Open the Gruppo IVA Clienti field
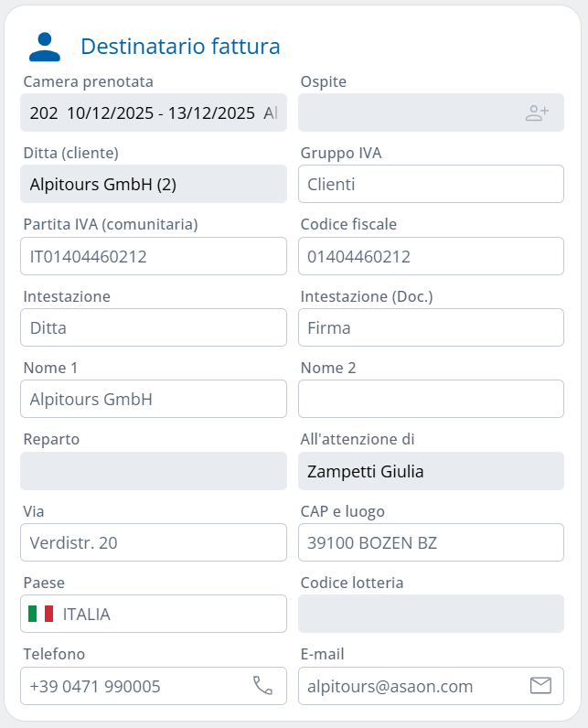Viewport: 588px width, 728px height. [x=431, y=185]
